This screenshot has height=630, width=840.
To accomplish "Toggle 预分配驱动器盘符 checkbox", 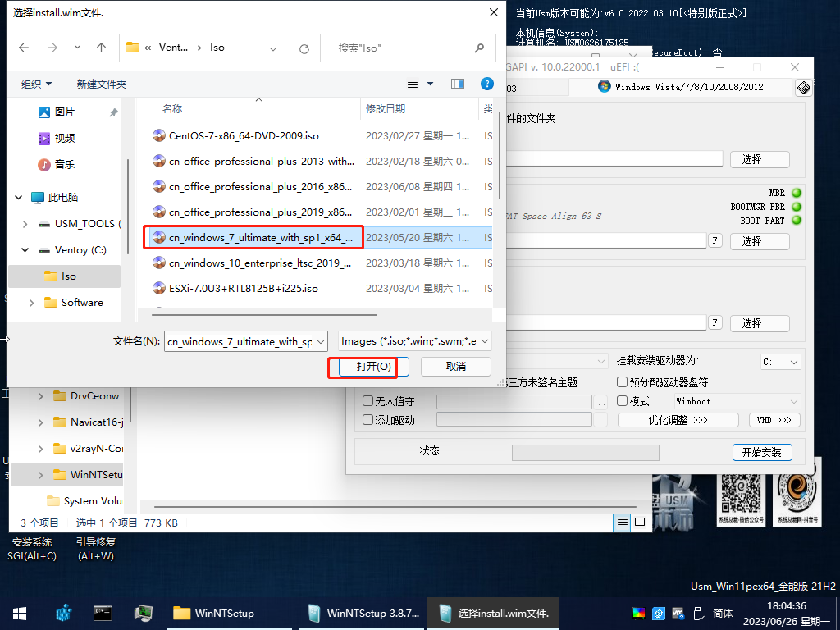I will 622,382.
